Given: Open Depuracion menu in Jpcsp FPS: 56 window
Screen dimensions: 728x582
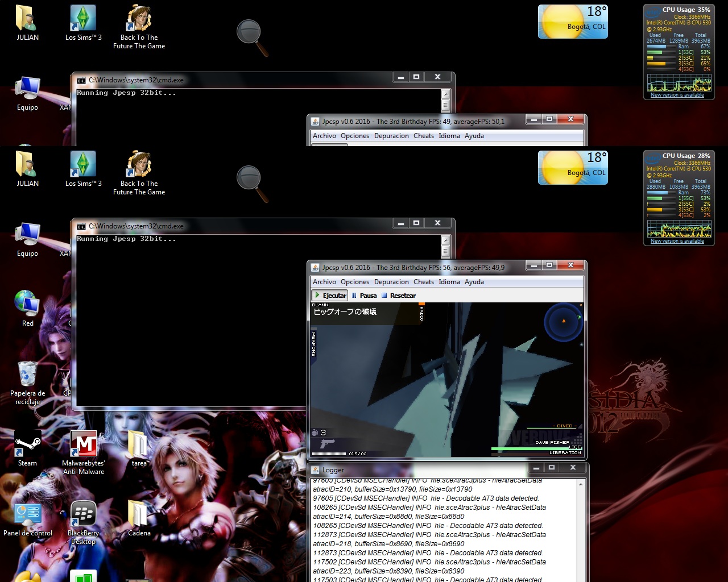Looking at the screenshot, I should click(391, 282).
